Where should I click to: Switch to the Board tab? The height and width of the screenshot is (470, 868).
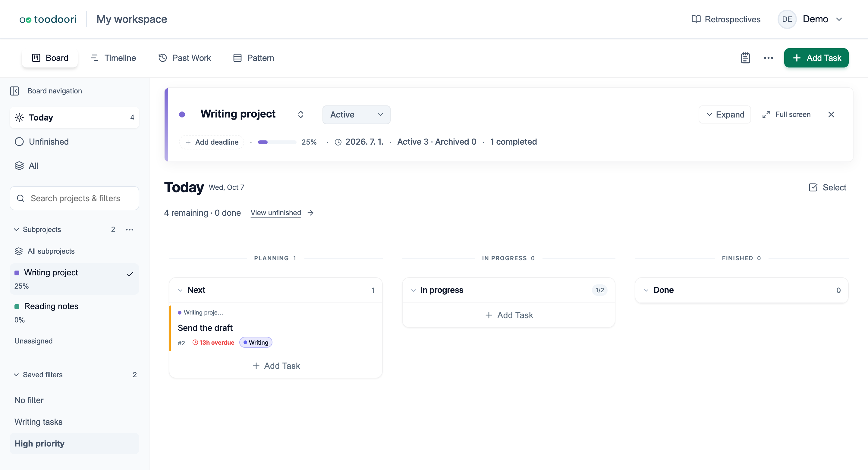point(50,58)
